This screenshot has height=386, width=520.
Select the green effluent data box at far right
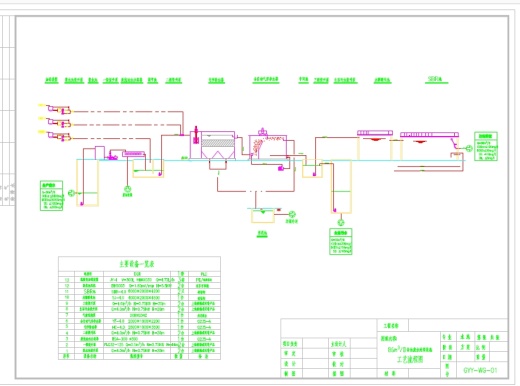[x=486, y=147]
